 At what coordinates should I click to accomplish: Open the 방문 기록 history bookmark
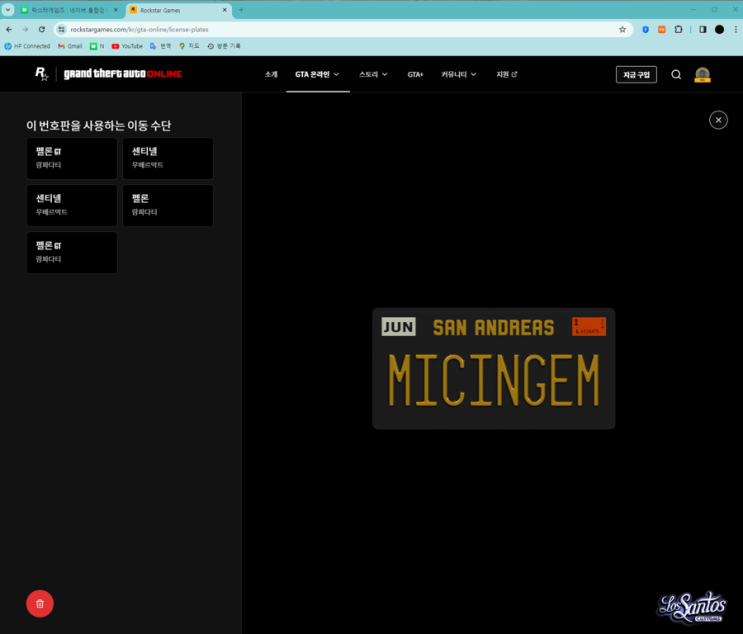click(x=224, y=46)
